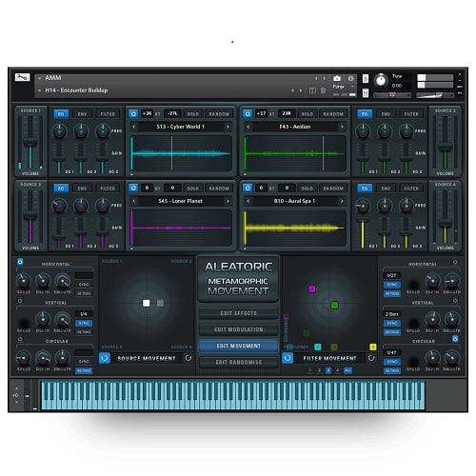Viewport: 476px width, 476px height.
Task: Go to previous sample before Cyber World 1
Action: (x=134, y=127)
